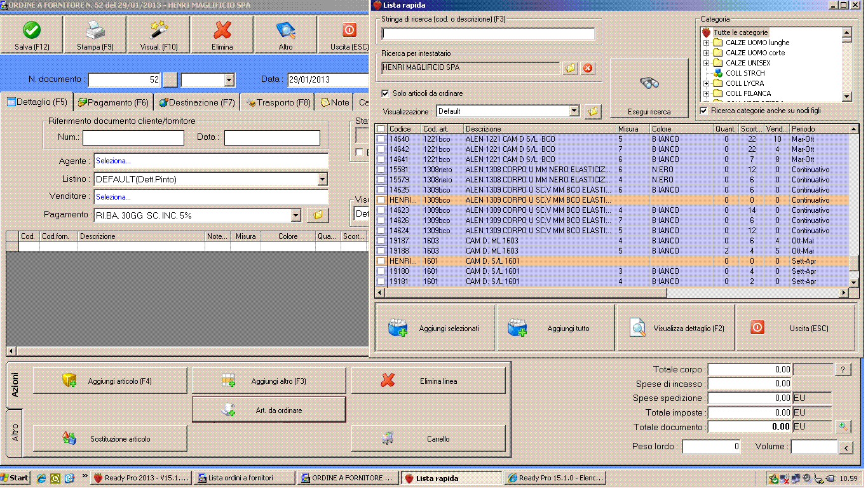This screenshot has height=488, width=868.
Task: Toggle Ricerca categorie anche su nodi figli
Action: (703, 111)
